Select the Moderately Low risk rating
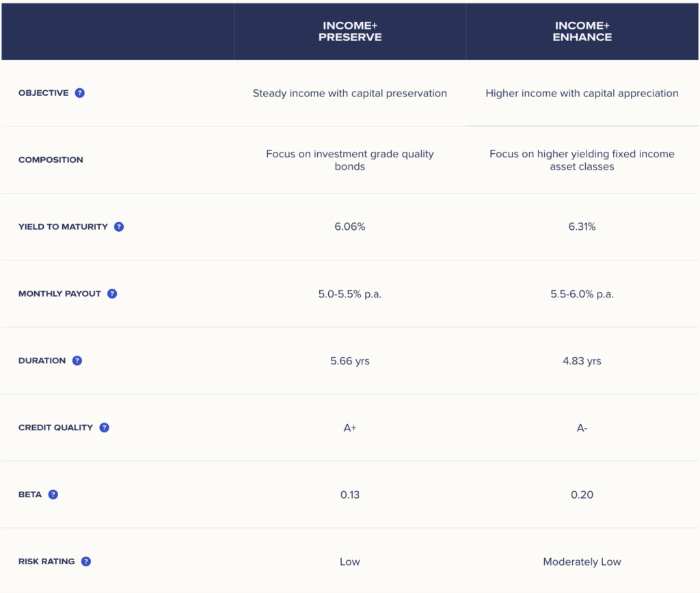Viewport: 700px width, 593px height. point(582,562)
